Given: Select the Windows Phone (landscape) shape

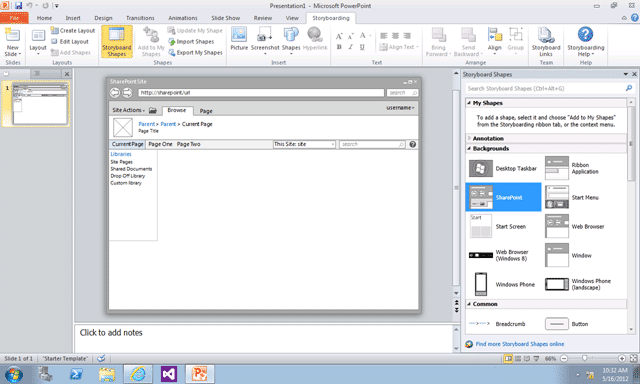Looking at the screenshot, I should pyautogui.click(x=580, y=284).
